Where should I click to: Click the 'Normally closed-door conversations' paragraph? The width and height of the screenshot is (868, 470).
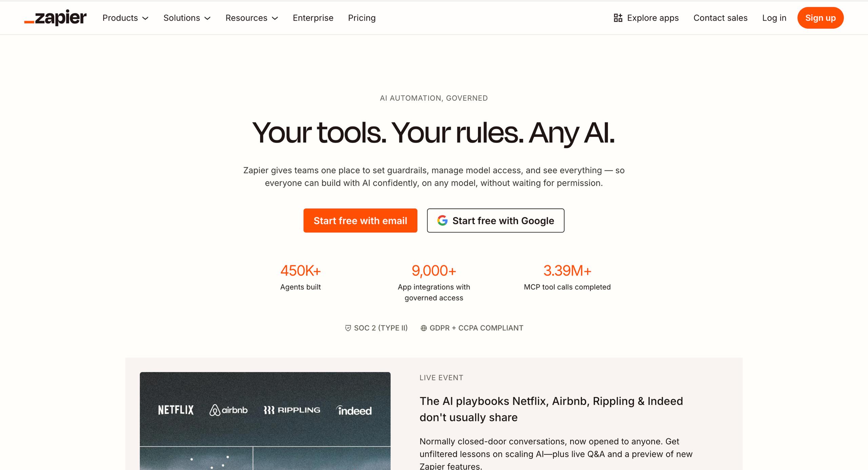point(556,454)
